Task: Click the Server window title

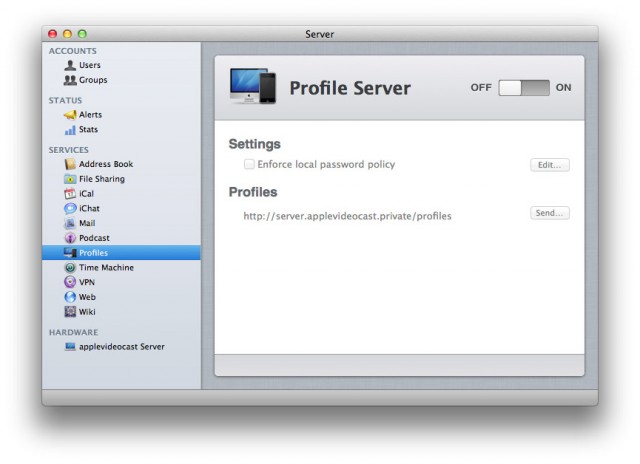Action: pos(320,34)
